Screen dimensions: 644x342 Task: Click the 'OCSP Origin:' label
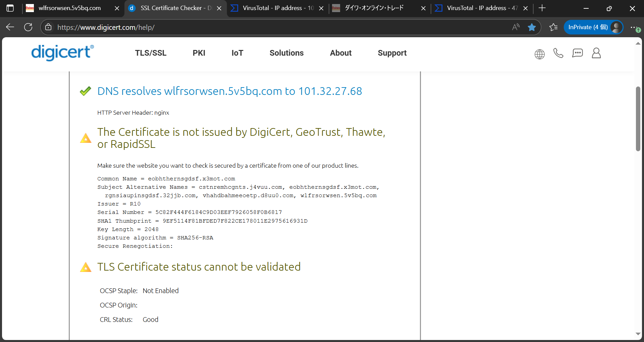click(118, 305)
